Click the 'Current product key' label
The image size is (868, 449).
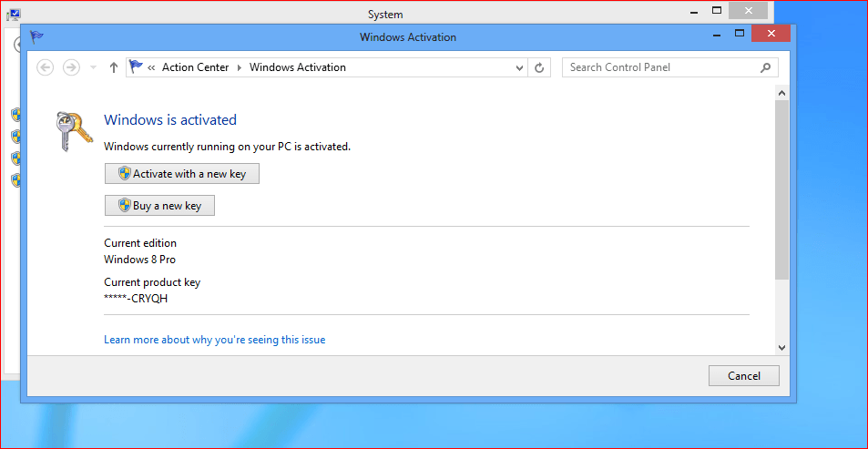point(152,282)
